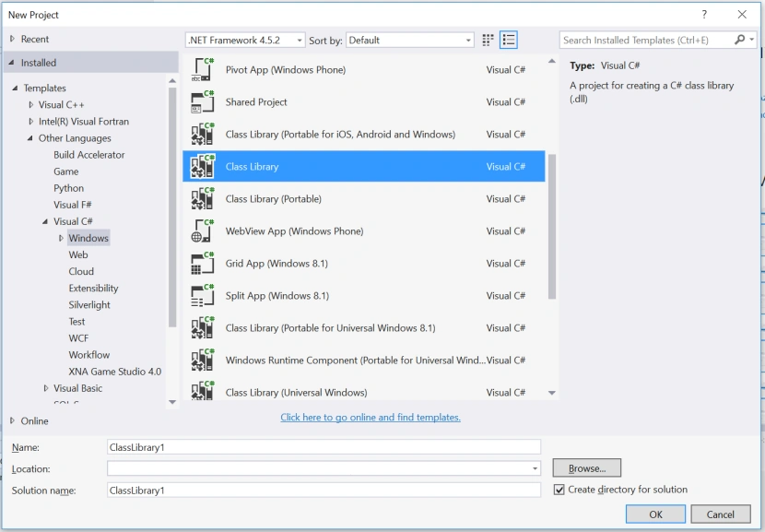Select XNA Game Studio 4.0 category

[114, 372]
